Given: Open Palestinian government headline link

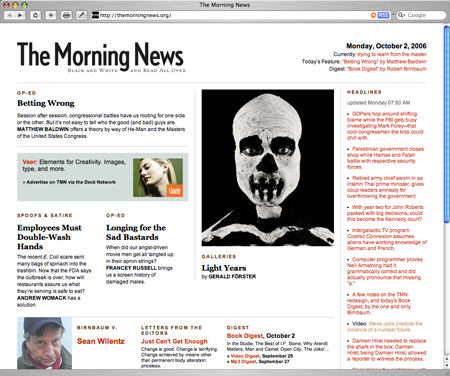Looking at the screenshot, I should click(x=385, y=158).
